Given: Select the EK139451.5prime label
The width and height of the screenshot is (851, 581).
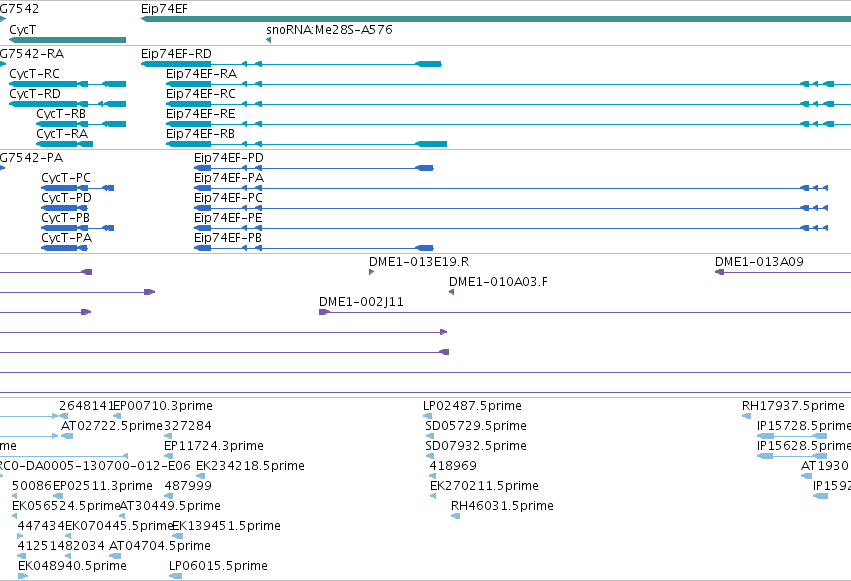Looking at the screenshot, I should 226,526.
